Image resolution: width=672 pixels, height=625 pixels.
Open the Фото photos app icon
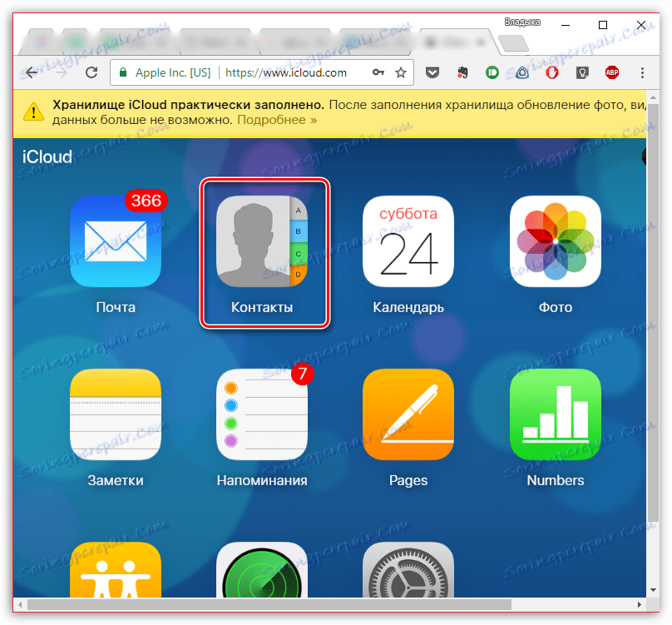556,241
